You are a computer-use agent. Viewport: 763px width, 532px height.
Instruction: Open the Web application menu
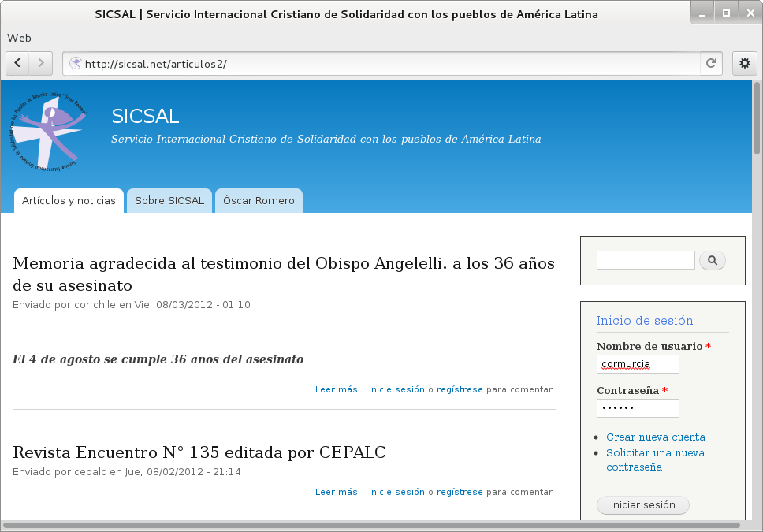(19, 38)
